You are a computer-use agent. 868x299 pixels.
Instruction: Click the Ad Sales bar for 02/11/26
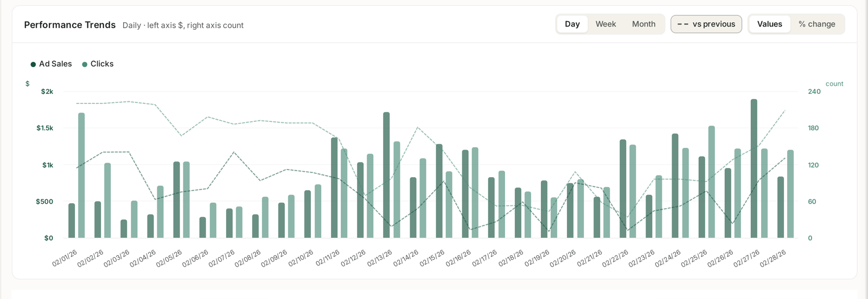tap(334, 187)
